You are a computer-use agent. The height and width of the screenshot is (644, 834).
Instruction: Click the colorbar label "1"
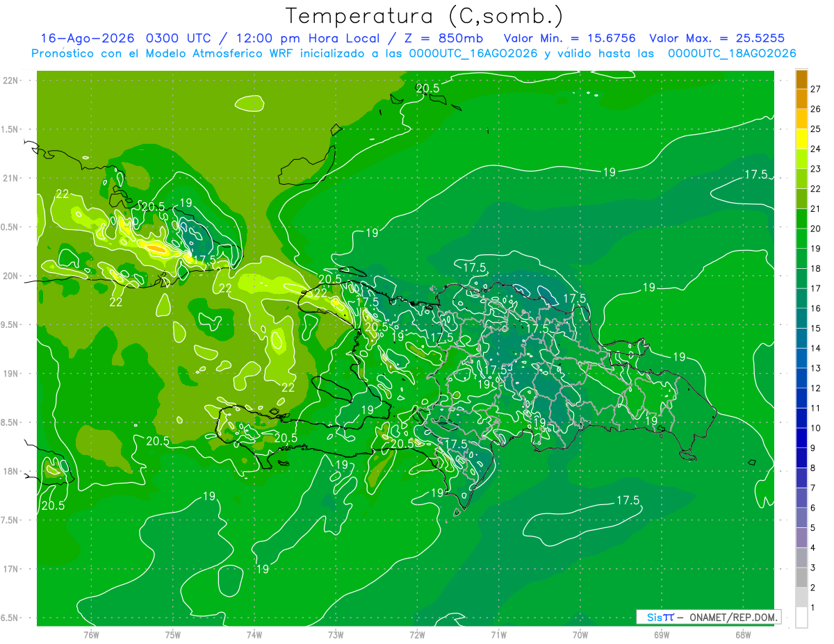pyautogui.click(x=813, y=608)
